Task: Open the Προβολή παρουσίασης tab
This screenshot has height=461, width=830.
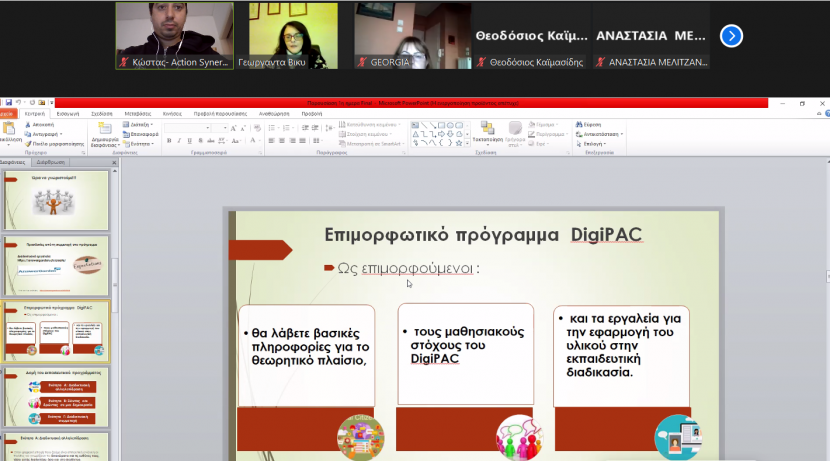Action: tap(220, 114)
